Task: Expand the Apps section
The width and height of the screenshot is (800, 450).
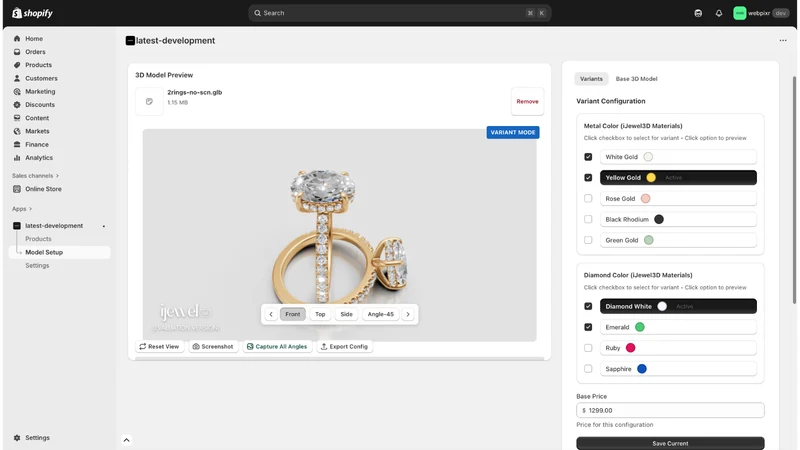Action: tap(22, 209)
